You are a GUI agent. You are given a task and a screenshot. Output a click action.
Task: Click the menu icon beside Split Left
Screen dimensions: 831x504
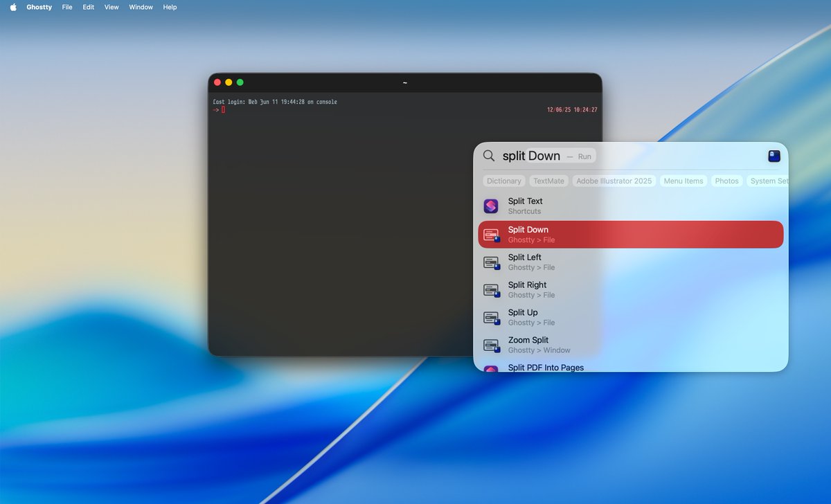[x=492, y=262]
